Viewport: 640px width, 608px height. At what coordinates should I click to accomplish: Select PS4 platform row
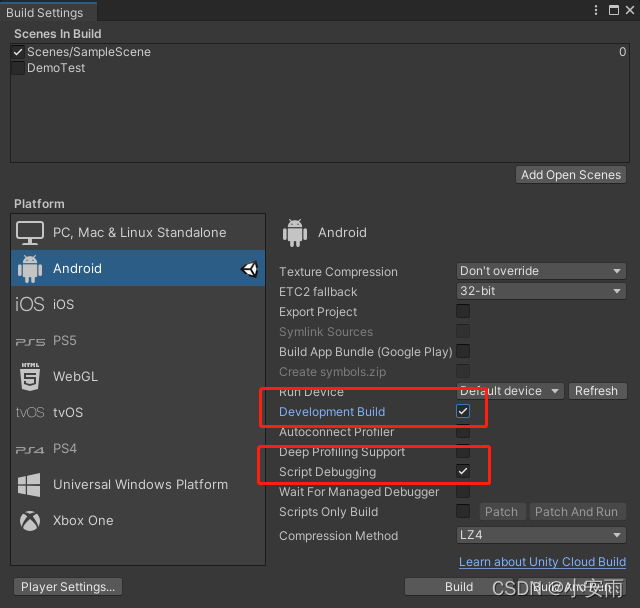pos(138,448)
